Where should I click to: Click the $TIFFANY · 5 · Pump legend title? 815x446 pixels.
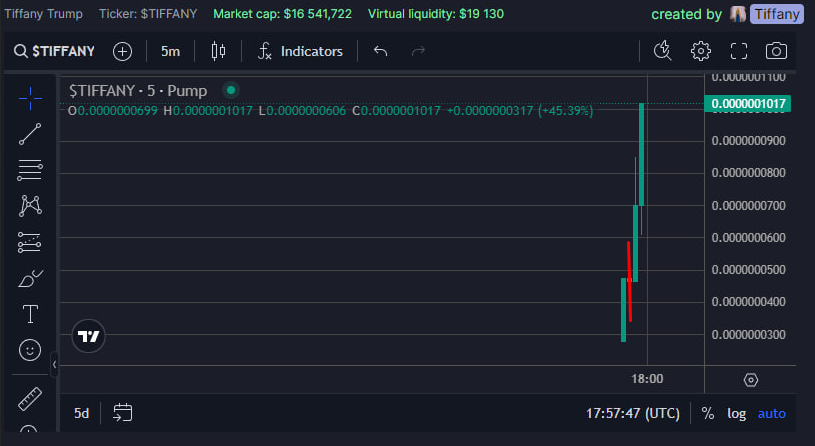(x=138, y=90)
